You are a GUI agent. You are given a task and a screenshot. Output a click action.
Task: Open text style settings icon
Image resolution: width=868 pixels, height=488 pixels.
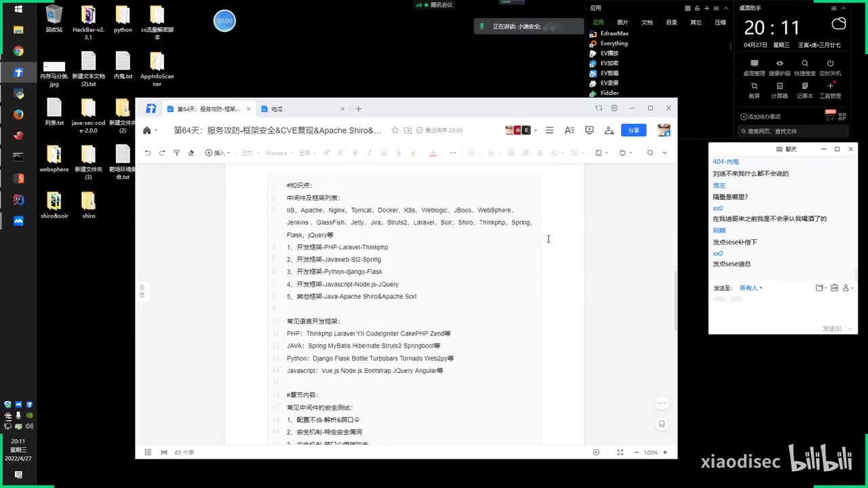click(x=570, y=130)
